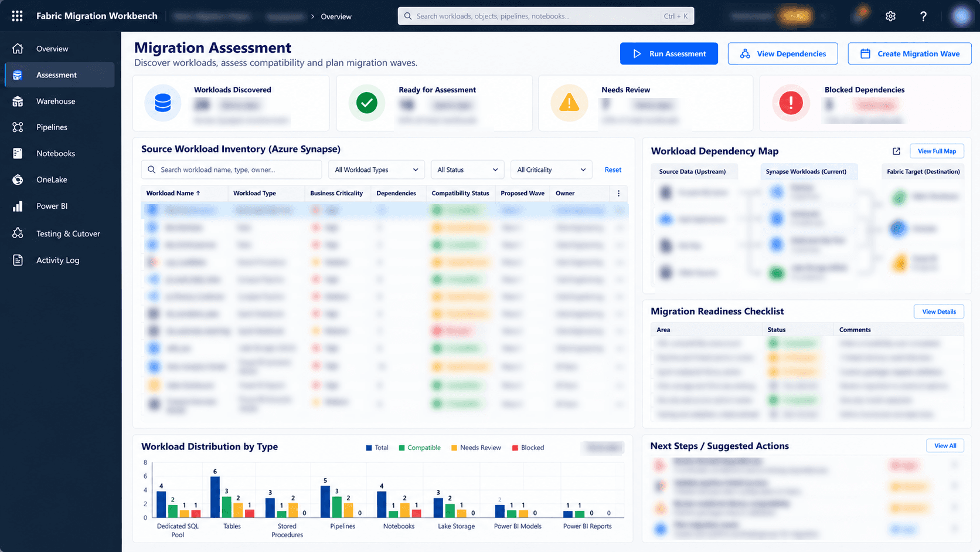Click the help question mark icon

[x=923, y=16]
